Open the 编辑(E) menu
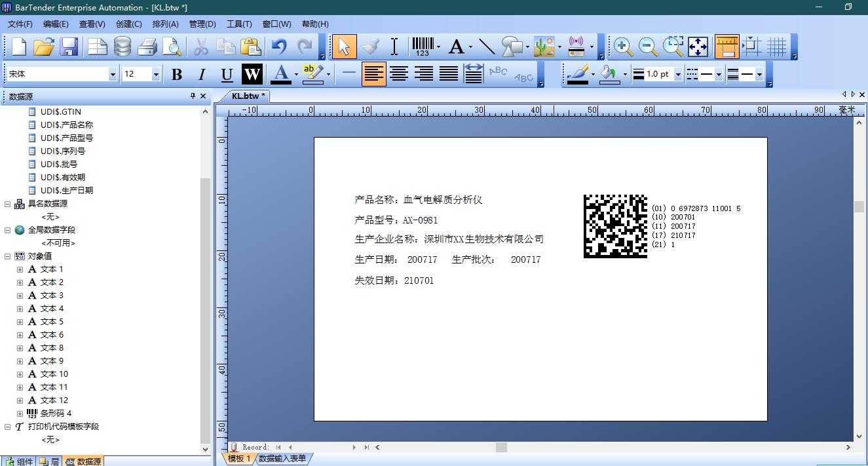 click(x=56, y=24)
